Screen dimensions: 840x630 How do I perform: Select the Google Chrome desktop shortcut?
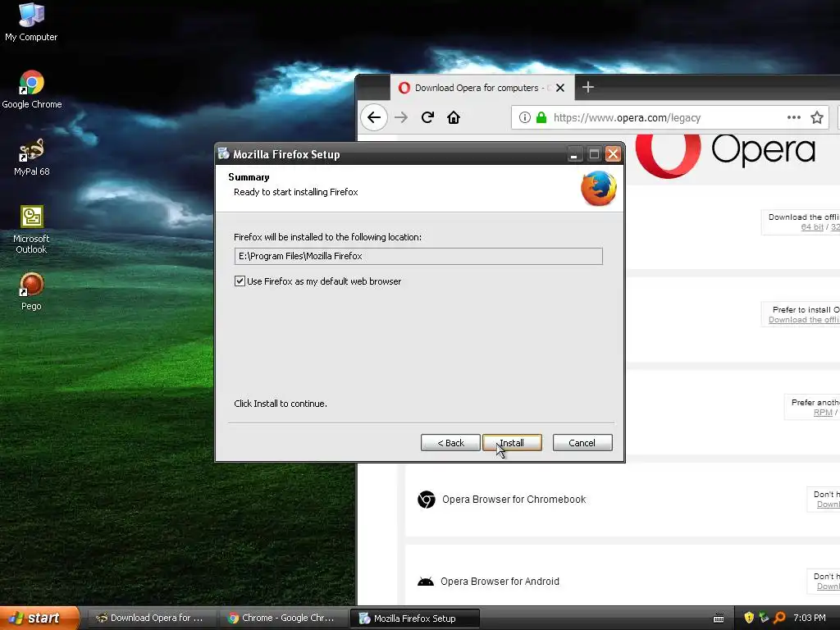pyautogui.click(x=32, y=89)
